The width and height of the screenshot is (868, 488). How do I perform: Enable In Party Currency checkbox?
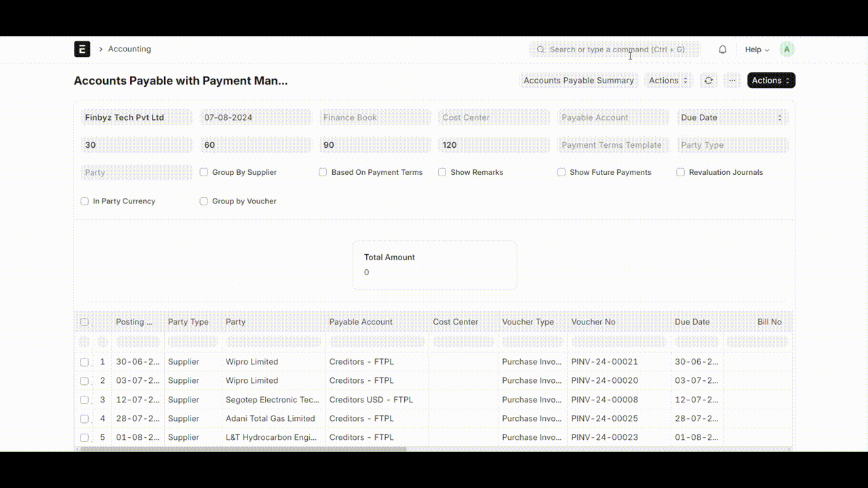pos(85,201)
